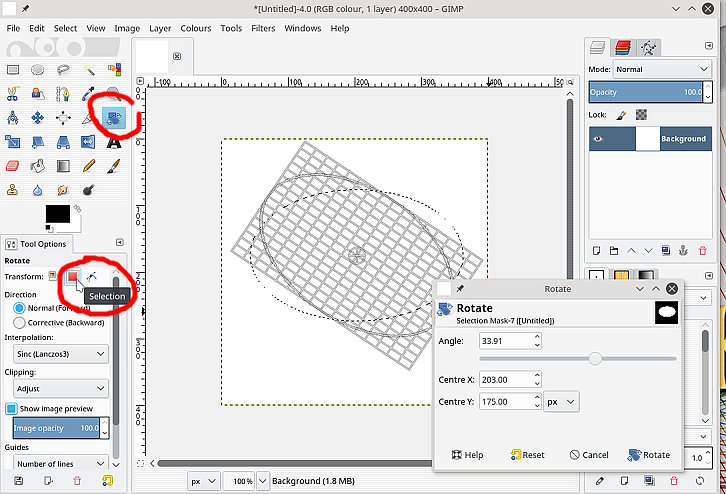Switch to the Channels tab
726x494 pixels.
coord(622,47)
